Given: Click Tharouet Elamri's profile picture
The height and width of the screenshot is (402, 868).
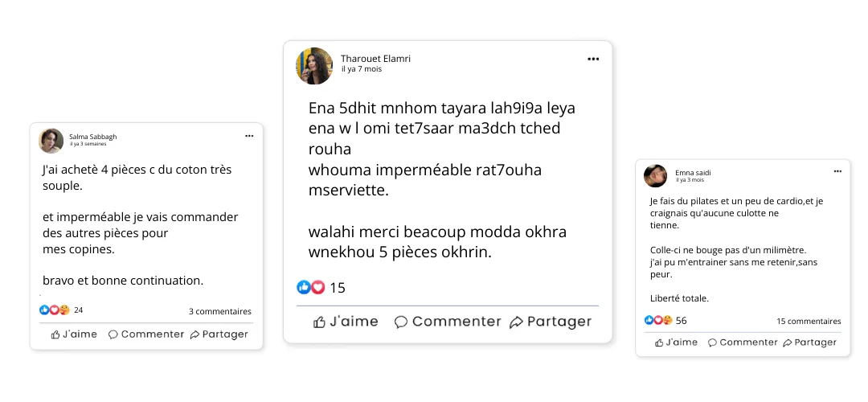Looking at the screenshot, I should click(314, 66).
